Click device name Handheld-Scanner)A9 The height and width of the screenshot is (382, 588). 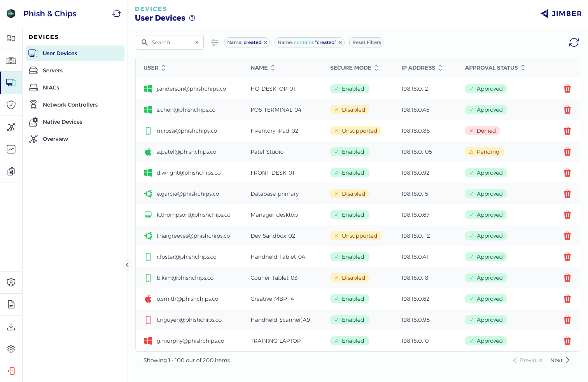(x=280, y=320)
